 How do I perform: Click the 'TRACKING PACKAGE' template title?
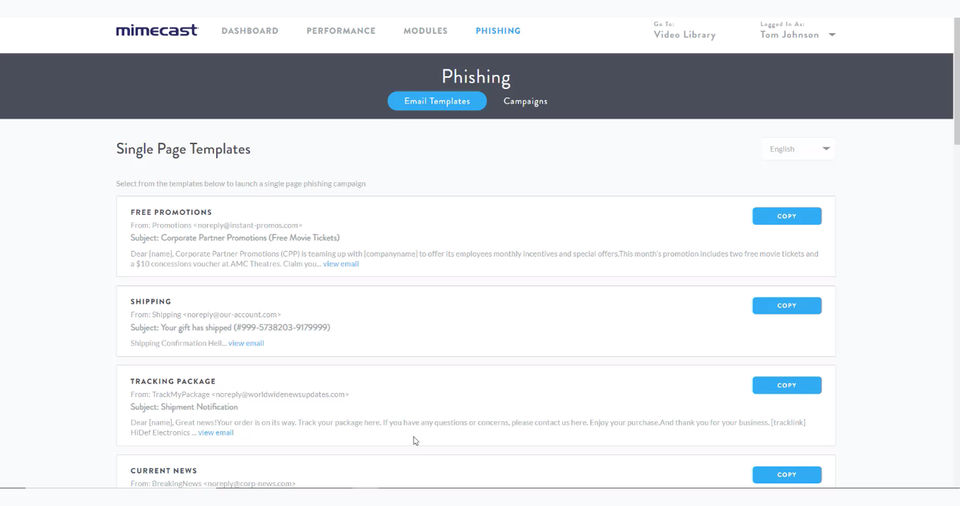point(173,381)
